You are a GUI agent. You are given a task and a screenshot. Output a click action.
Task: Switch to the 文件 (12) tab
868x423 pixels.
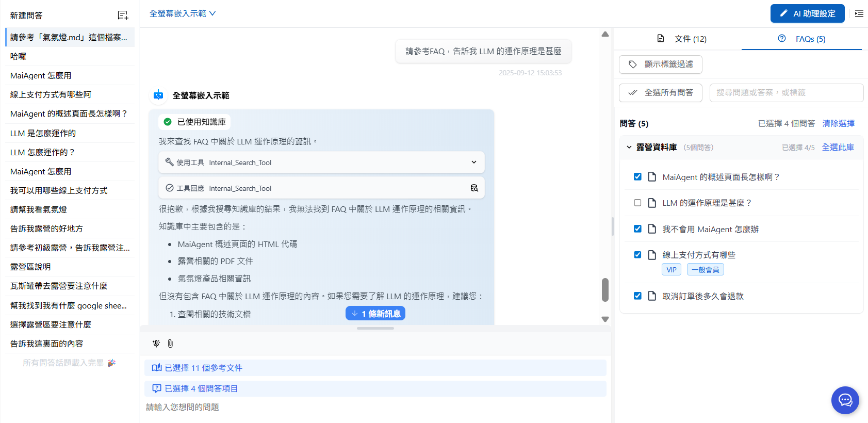pos(682,39)
